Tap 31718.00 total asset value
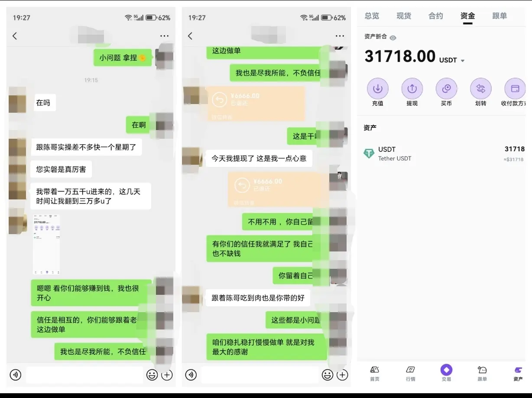 (400, 56)
